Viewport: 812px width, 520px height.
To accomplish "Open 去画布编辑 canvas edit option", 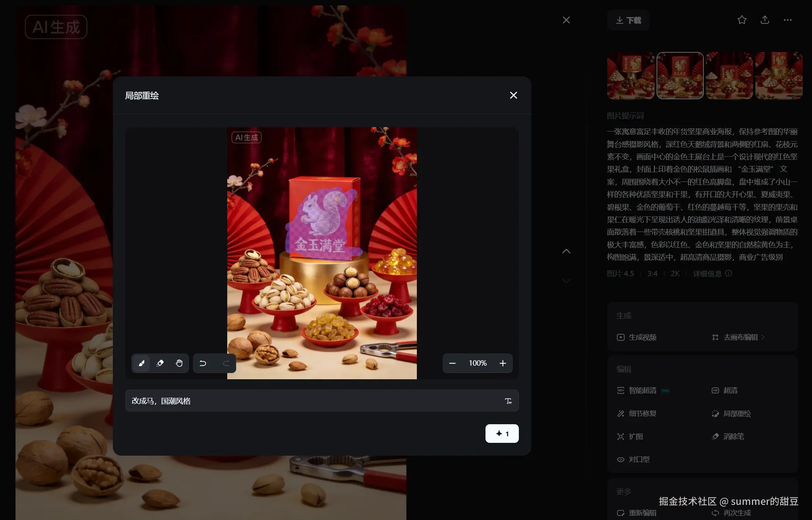I will (x=740, y=337).
